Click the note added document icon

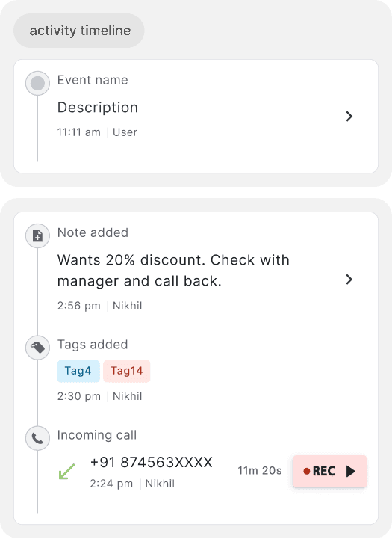pyautogui.click(x=37, y=236)
